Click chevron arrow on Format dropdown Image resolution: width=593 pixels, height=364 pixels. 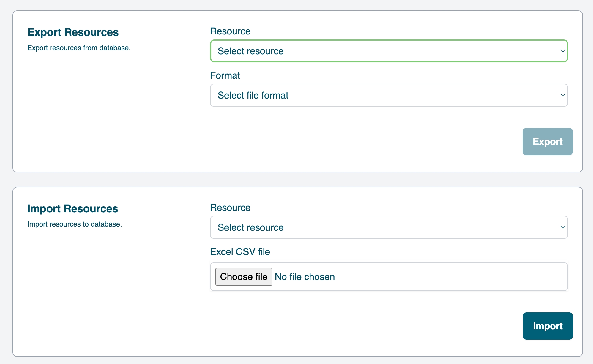click(562, 95)
